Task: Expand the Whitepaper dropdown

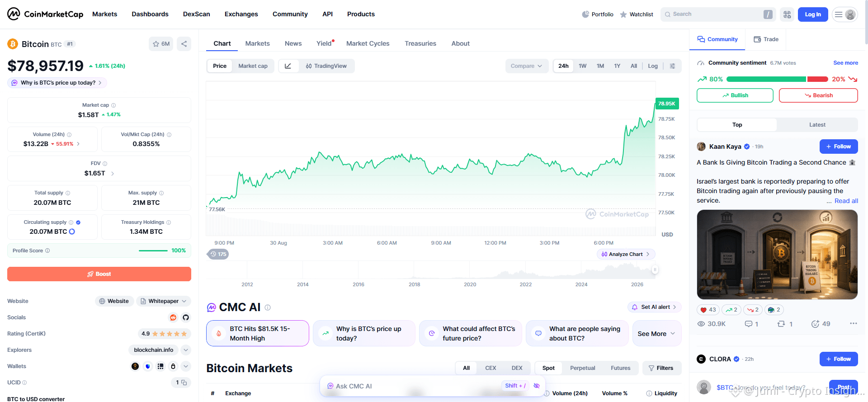Action: click(x=163, y=301)
